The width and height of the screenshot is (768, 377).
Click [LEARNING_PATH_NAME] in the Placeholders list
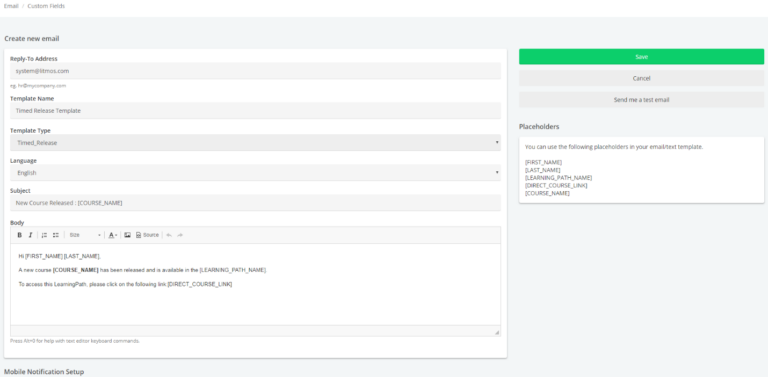pos(558,178)
